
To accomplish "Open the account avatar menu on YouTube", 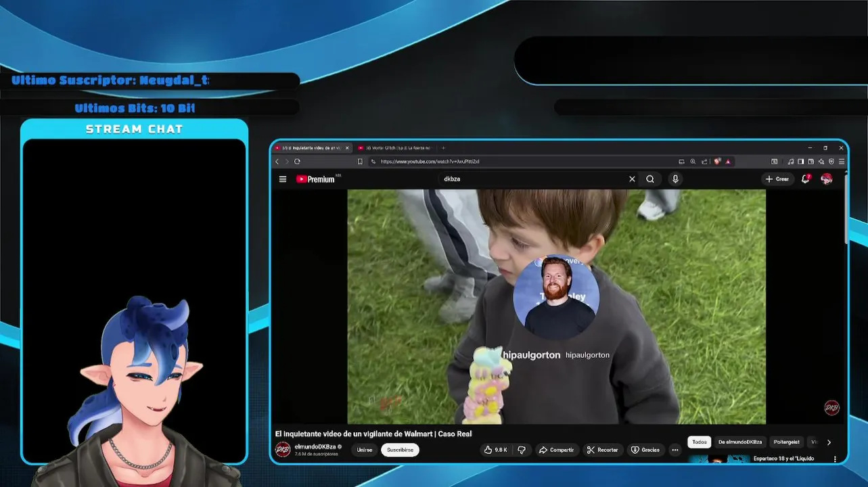I will point(826,179).
